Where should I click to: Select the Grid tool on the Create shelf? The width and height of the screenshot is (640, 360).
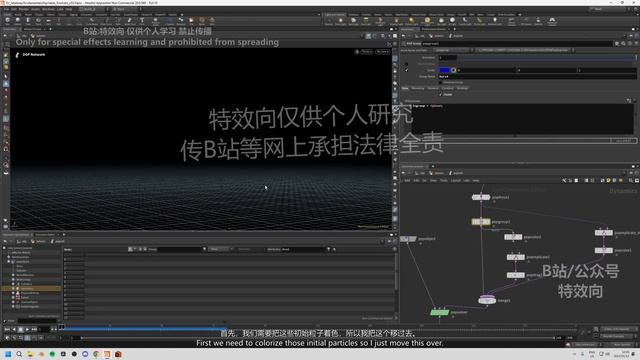tap(49, 20)
